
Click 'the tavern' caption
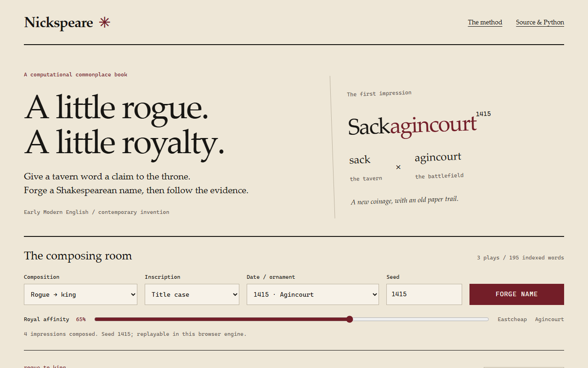(x=366, y=178)
